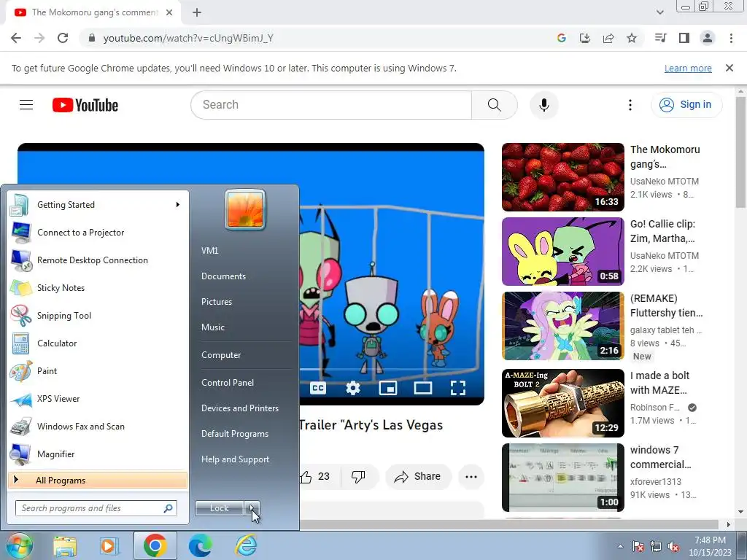The width and height of the screenshot is (747, 560).
Task: Click the search magnifier button
Action: 494,105
